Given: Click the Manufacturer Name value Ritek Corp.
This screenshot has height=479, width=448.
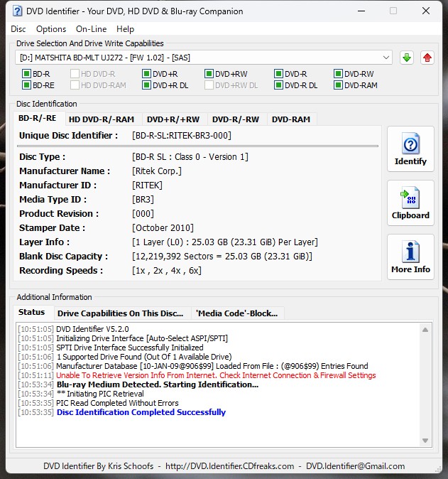Looking at the screenshot, I should (x=157, y=171).
